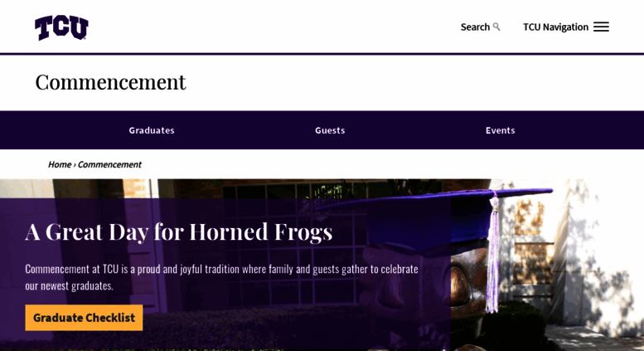Click the purple hero overlay panel
The width and height of the screenshot is (644, 351).
click(x=225, y=275)
